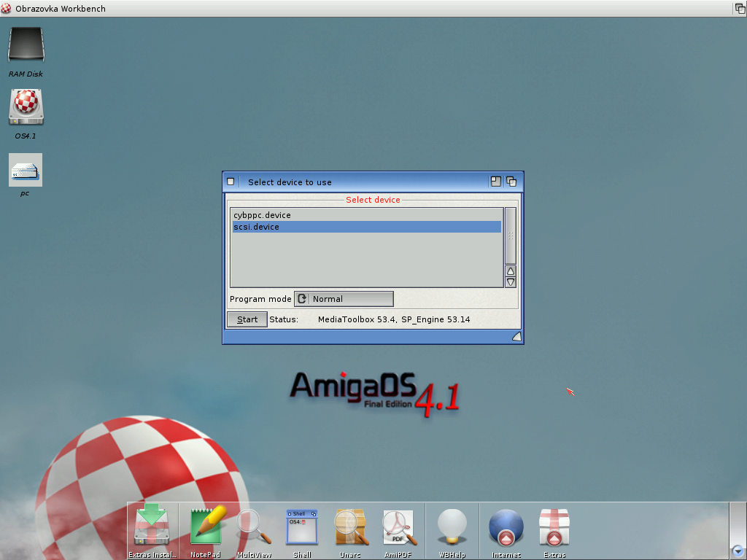Open AmiPDF from the dock
Viewport: 747px width, 560px height.
tap(398, 526)
